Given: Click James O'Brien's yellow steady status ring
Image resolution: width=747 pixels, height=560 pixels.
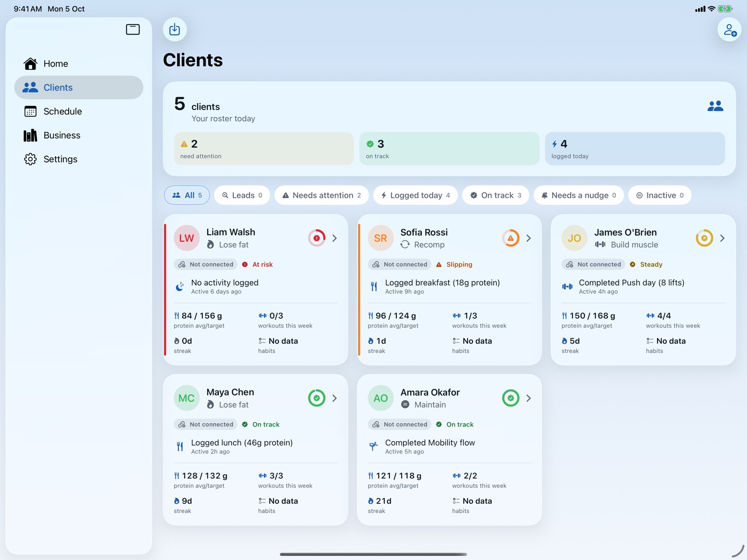Looking at the screenshot, I should pyautogui.click(x=705, y=238).
